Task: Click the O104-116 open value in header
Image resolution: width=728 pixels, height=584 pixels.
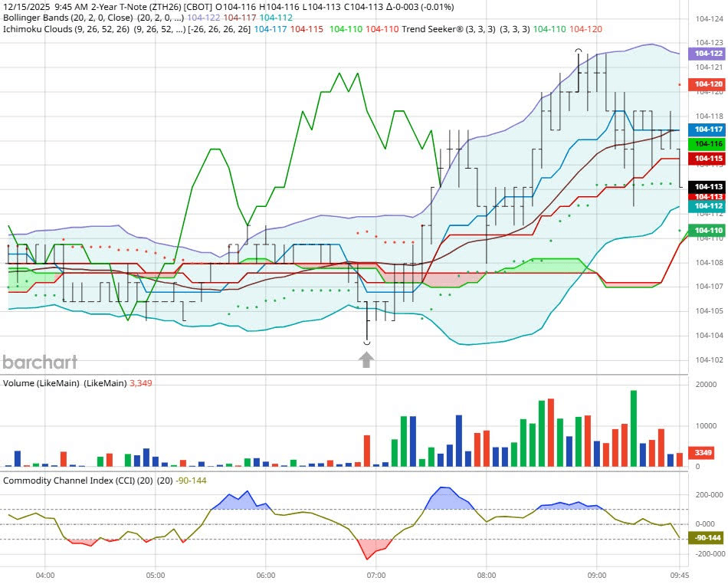Action: [x=236, y=7]
